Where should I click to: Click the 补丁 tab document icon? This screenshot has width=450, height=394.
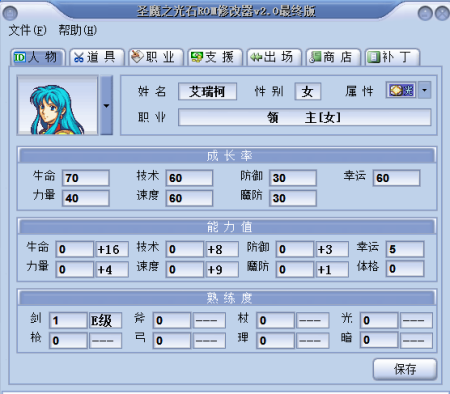(374, 57)
